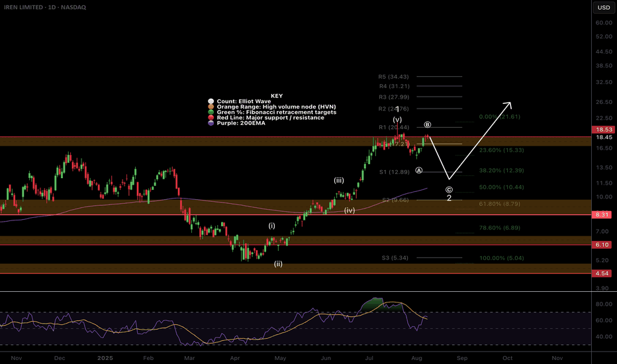Click the red 6.10 price level tag

click(602, 244)
